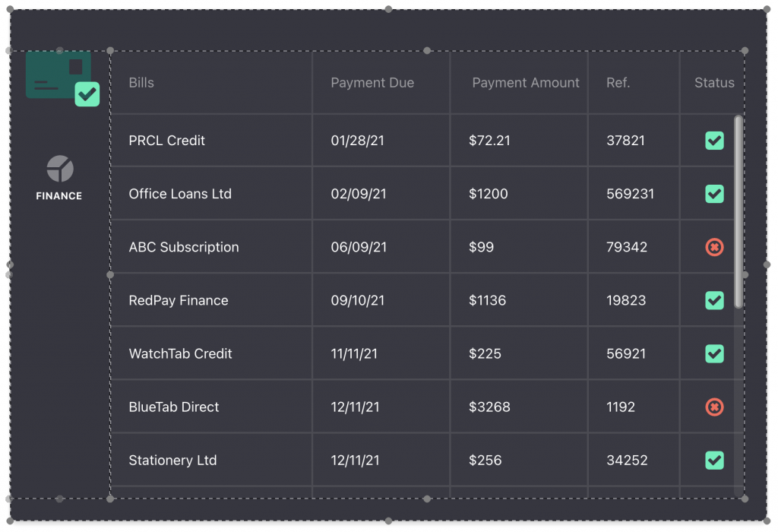The width and height of the screenshot is (778, 532).
Task: Sort by the Payment Due column header
Action: [x=372, y=83]
